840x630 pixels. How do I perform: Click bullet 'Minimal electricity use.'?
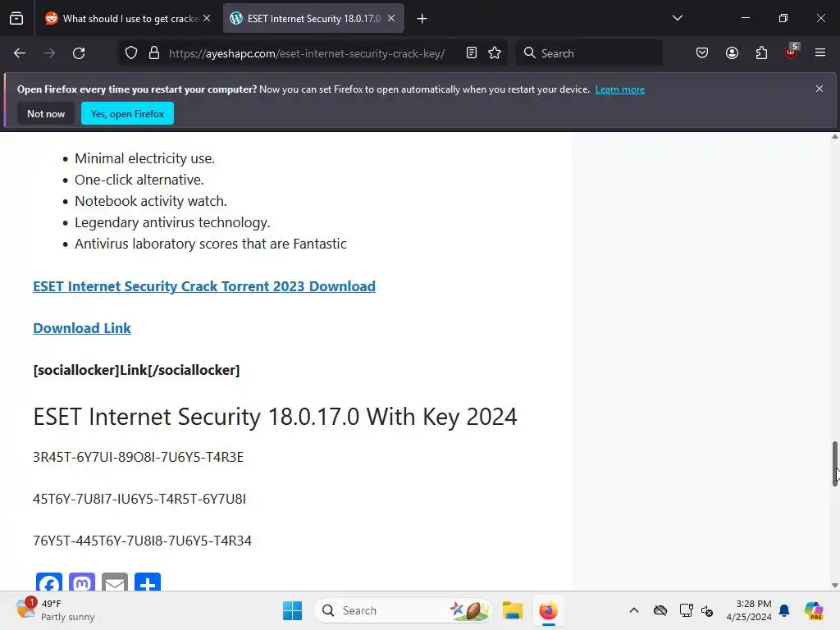point(144,158)
